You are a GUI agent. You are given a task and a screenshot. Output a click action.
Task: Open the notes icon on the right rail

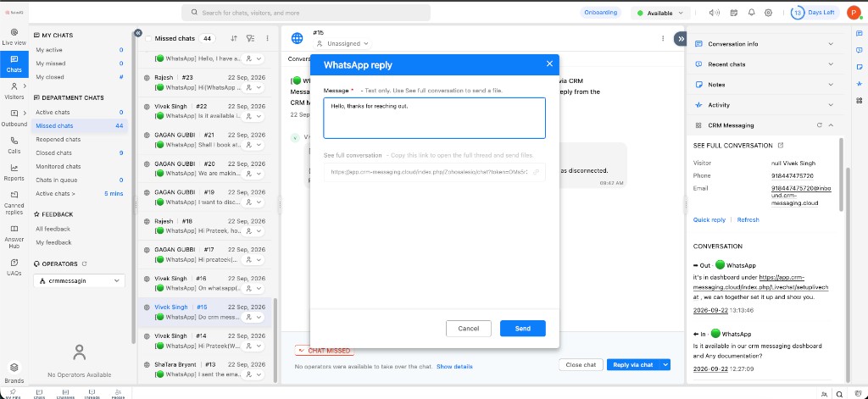coord(860,67)
